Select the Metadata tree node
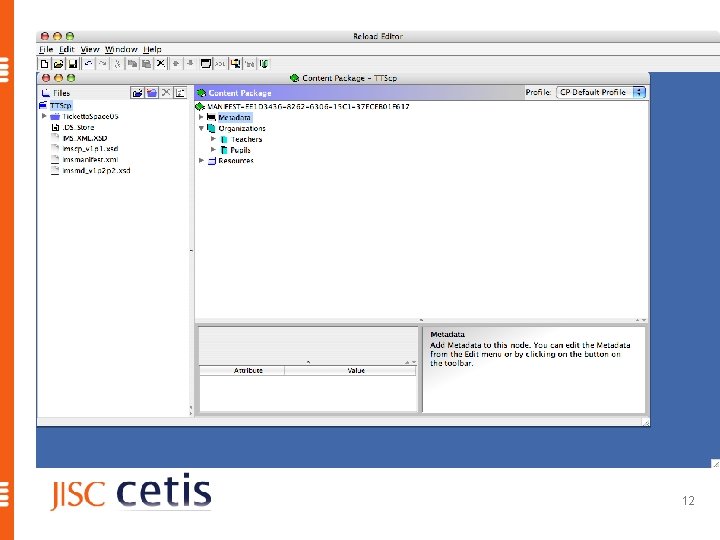The width and height of the screenshot is (720, 540). [234, 118]
